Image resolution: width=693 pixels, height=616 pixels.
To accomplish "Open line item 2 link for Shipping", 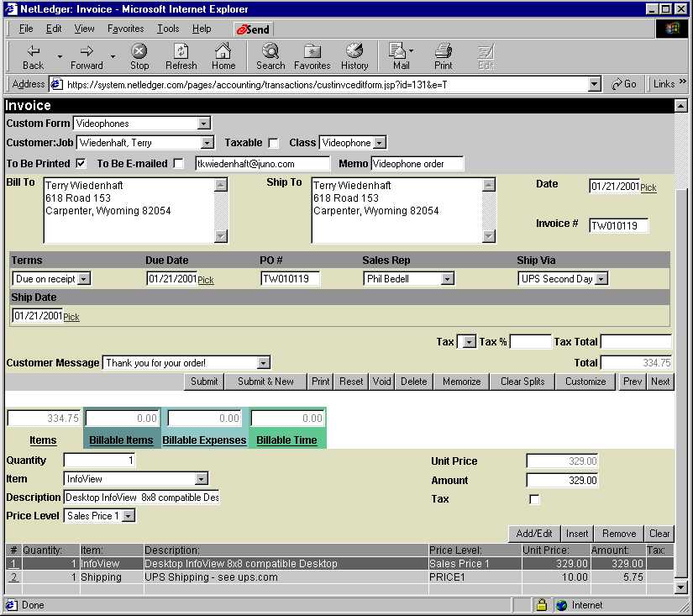I will click(13, 577).
